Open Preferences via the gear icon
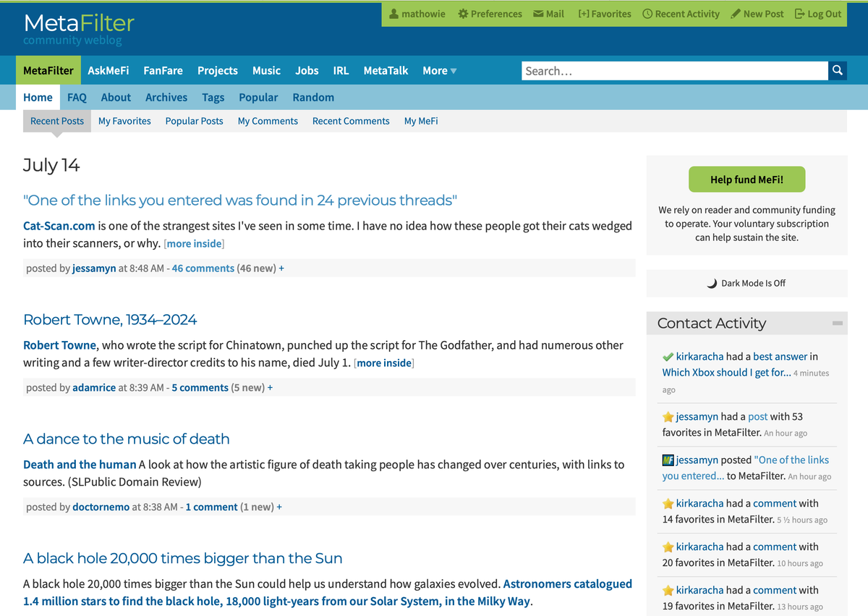 pyautogui.click(x=463, y=14)
